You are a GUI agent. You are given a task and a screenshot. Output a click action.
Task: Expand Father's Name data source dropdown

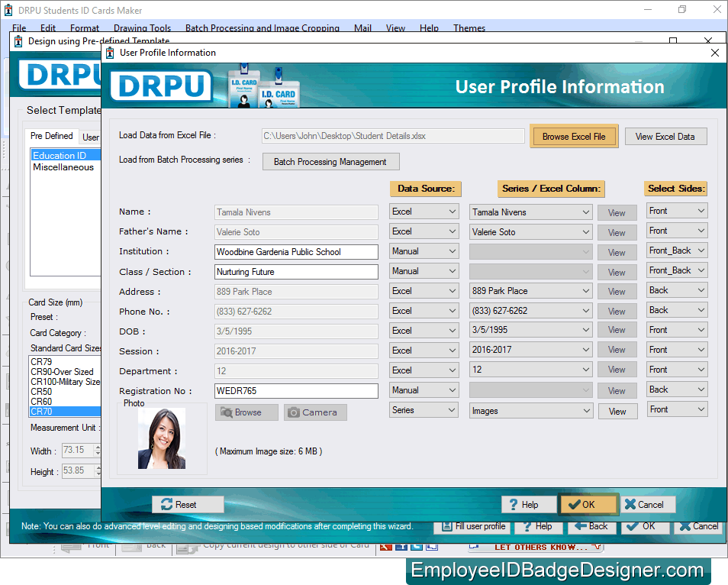coord(424,231)
